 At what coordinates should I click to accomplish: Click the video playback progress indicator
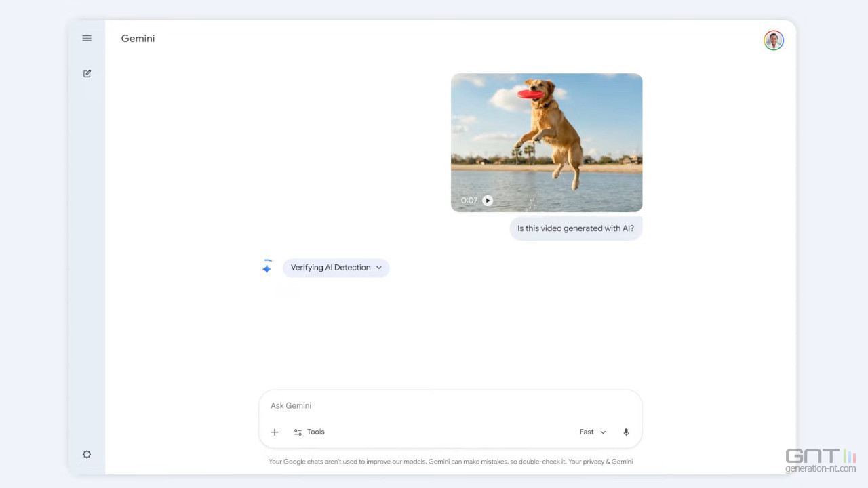click(x=469, y=200)
